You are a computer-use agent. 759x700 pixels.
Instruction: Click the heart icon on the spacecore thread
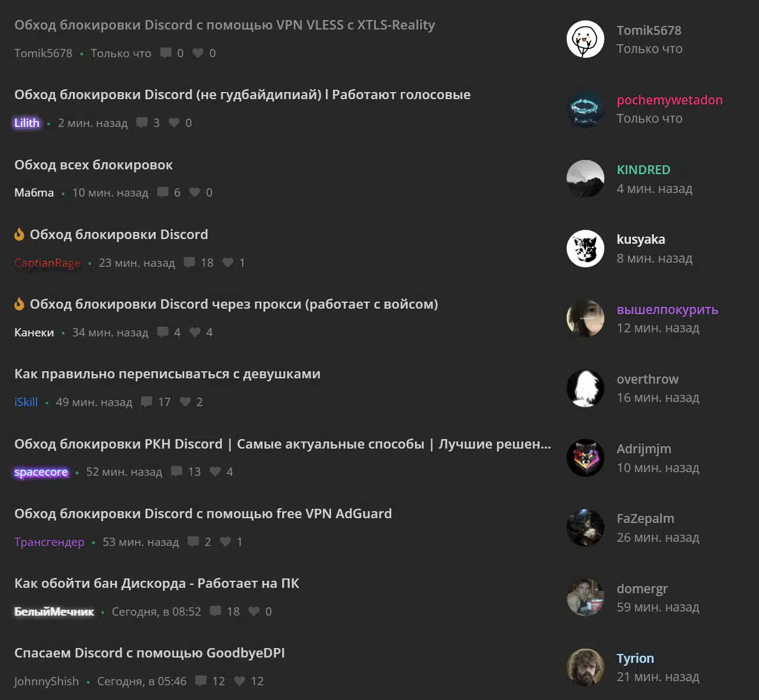(215, 472)
